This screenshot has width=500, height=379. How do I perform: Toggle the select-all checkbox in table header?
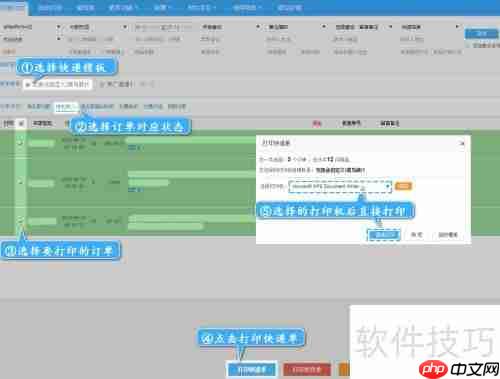click(21, 124)
